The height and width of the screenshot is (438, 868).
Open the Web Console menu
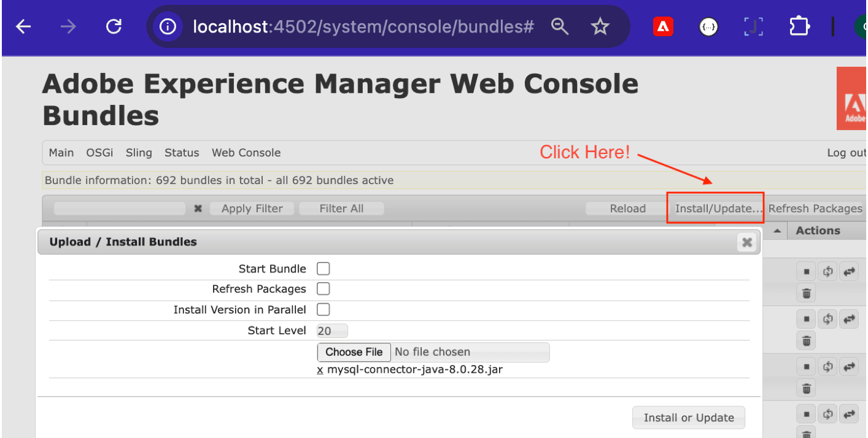[246, 153]
